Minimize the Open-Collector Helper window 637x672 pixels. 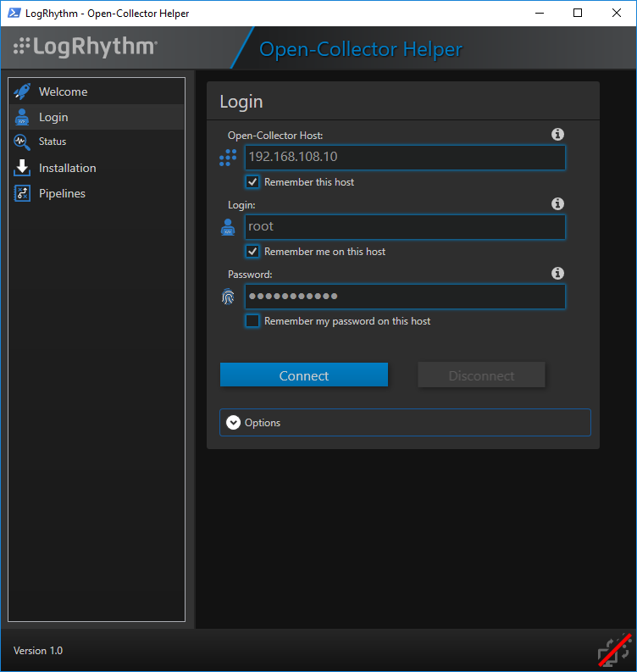point(540,13)
